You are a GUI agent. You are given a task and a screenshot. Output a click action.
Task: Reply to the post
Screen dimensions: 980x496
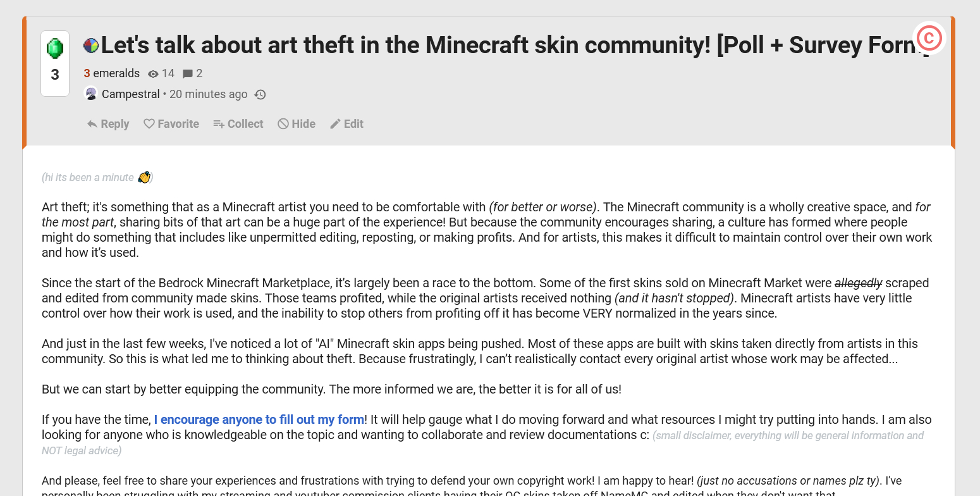(x=108, y=124)
